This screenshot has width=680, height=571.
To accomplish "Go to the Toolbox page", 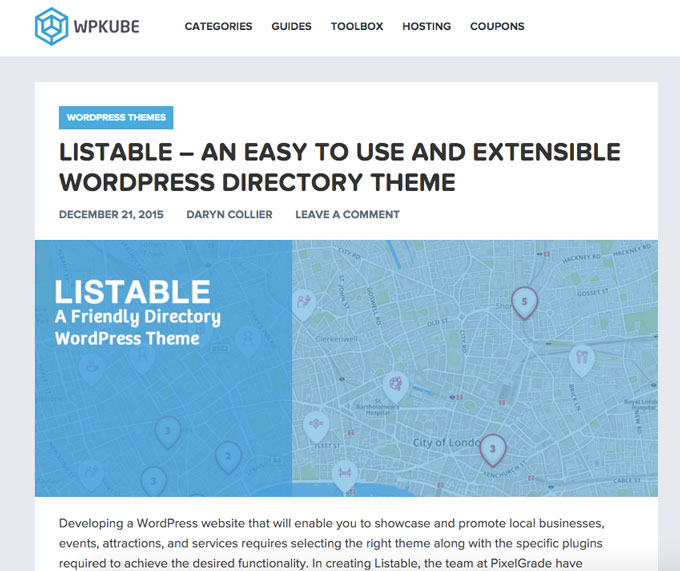I will pos(356,26).
